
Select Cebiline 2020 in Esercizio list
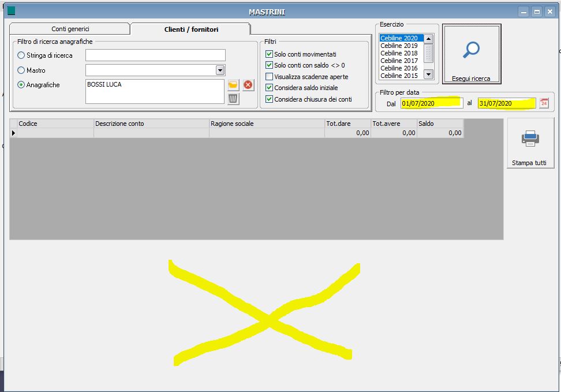tap(402, 38)
